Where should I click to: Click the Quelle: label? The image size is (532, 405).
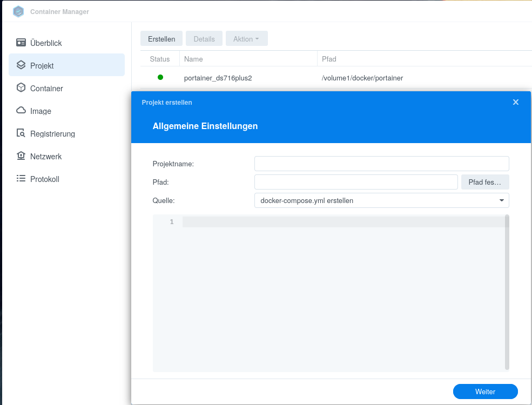(164, 200)
